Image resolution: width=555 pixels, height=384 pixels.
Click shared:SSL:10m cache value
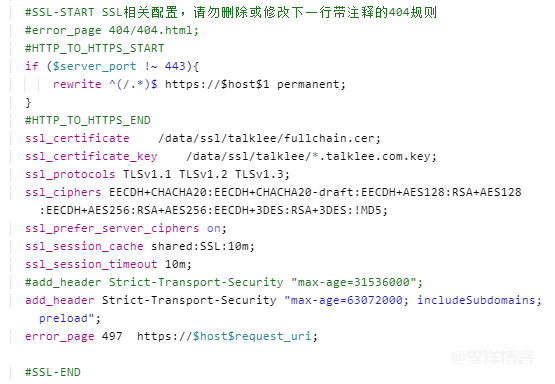coord(203,246)
